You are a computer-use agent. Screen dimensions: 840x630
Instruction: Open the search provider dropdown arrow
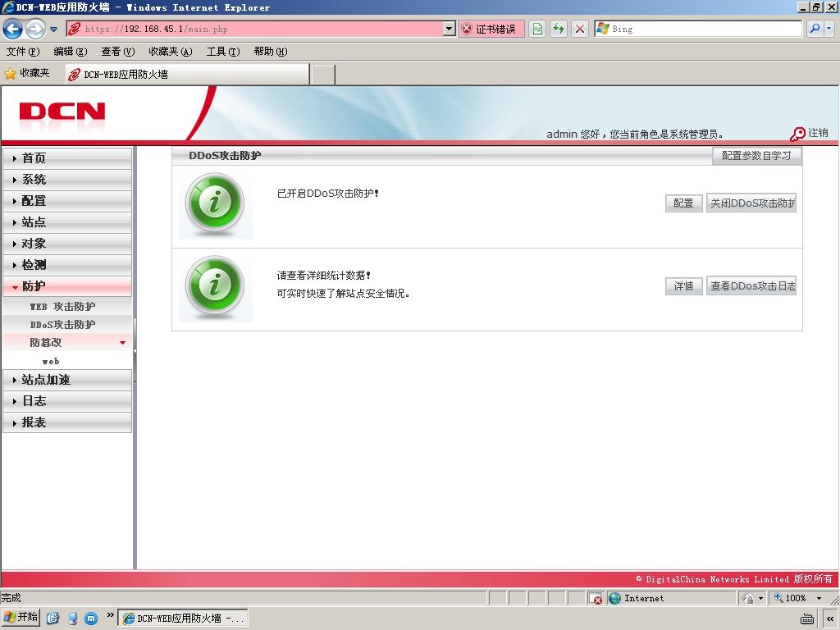(x=829, y=29)
